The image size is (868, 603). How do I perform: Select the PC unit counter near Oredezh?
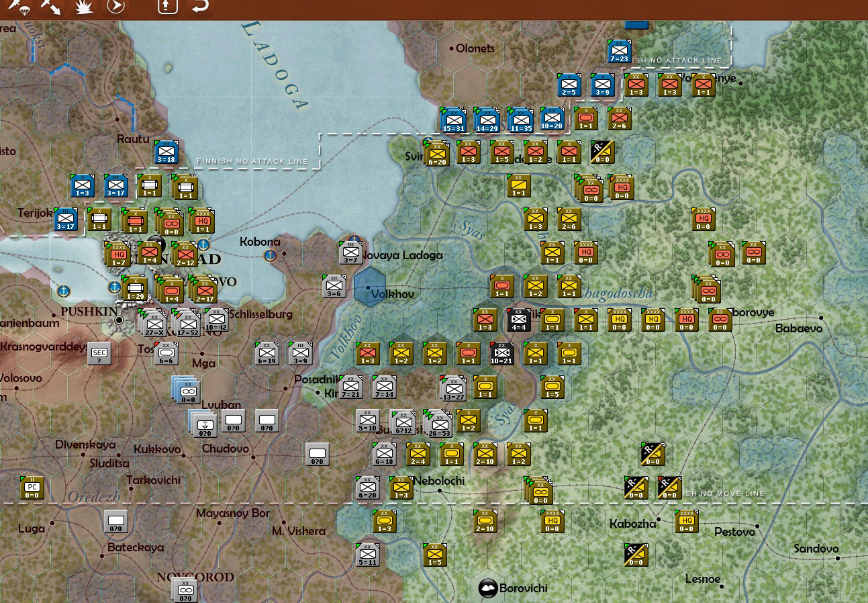click(x=32, y=488)
